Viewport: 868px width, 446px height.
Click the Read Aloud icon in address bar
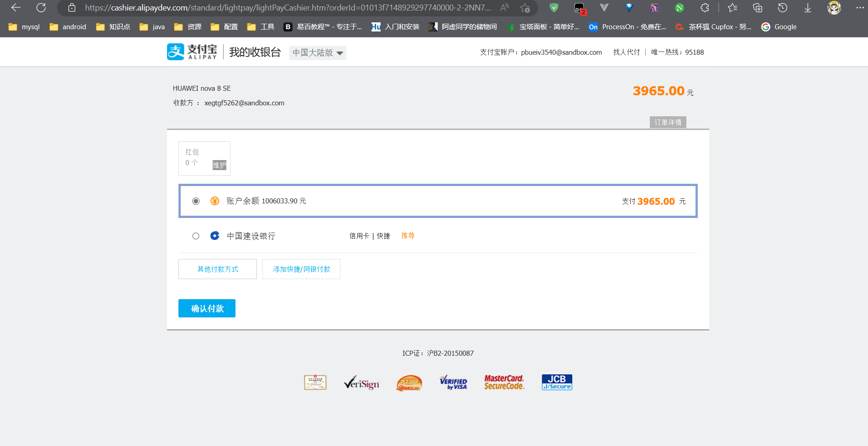pyautogui.click(x=504, y=8)
